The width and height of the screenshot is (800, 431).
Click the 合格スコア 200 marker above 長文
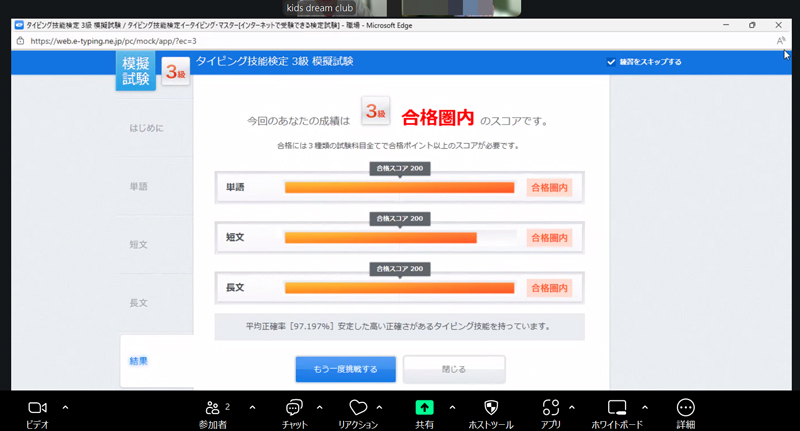(x=400, y=269)
